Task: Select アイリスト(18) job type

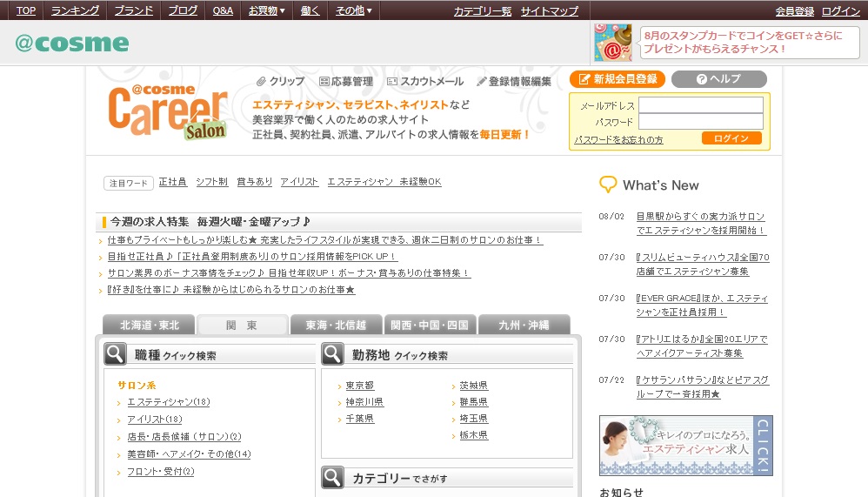Action: 155,420
